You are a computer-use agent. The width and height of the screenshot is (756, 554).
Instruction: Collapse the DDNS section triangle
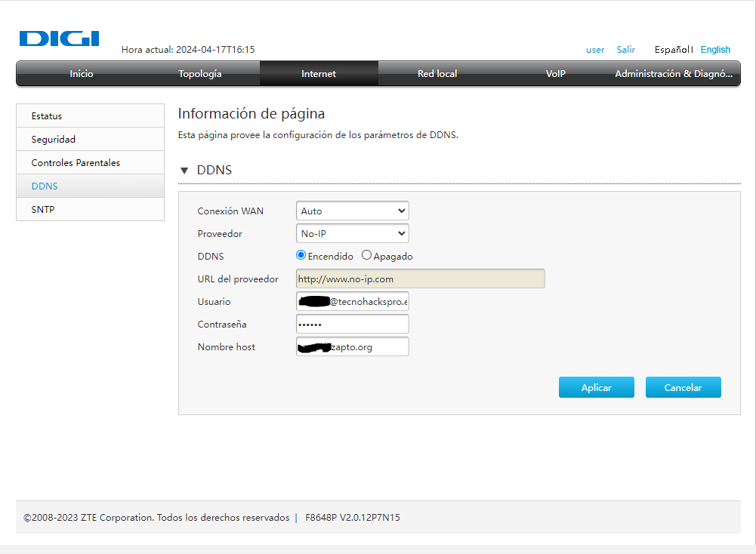coord(184,171)
